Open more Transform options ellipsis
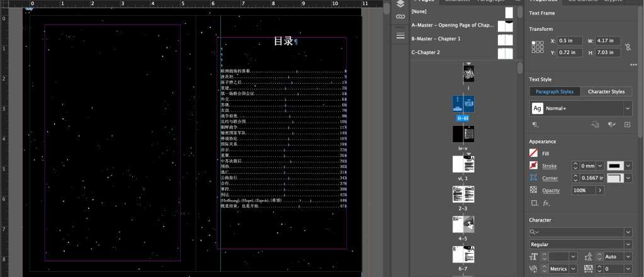 click(x=633, y=64)
